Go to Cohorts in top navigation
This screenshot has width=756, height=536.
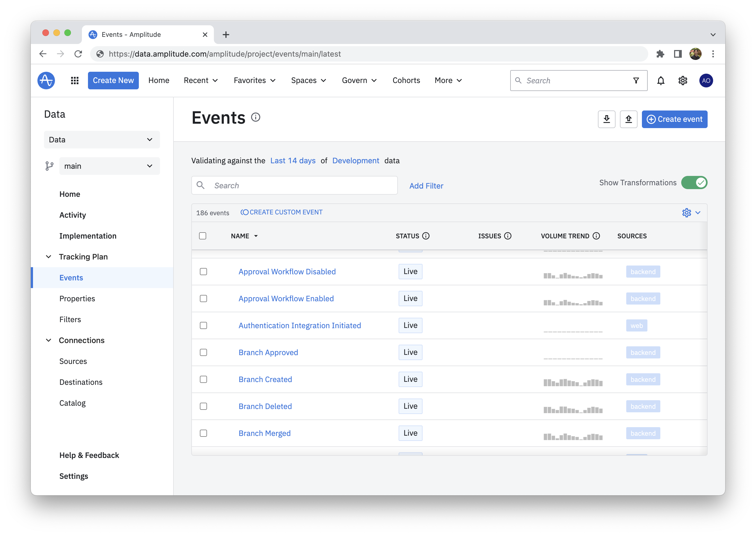406,81
